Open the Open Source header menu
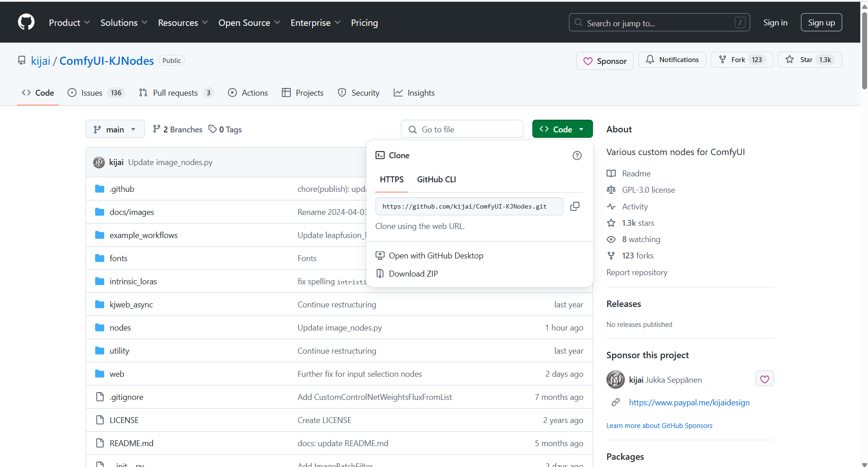Screen dimensions: 868x467 [249, 23]
